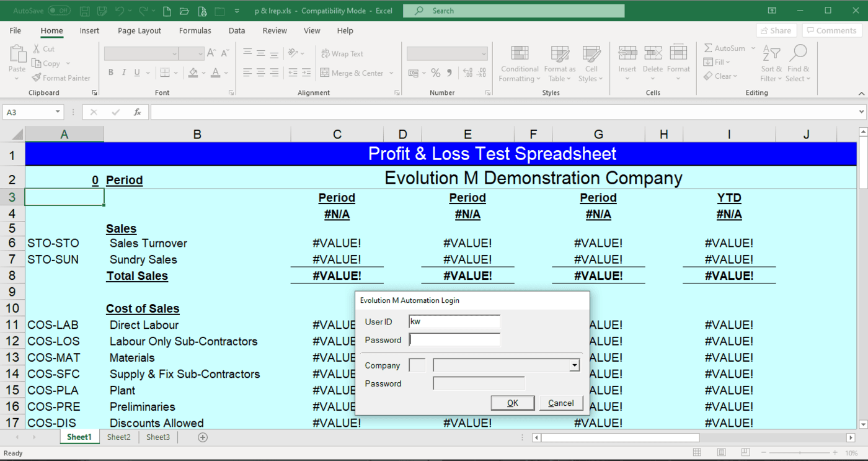
Task: Select the Sheet2 worksheet tab
Action: point(118,437)
